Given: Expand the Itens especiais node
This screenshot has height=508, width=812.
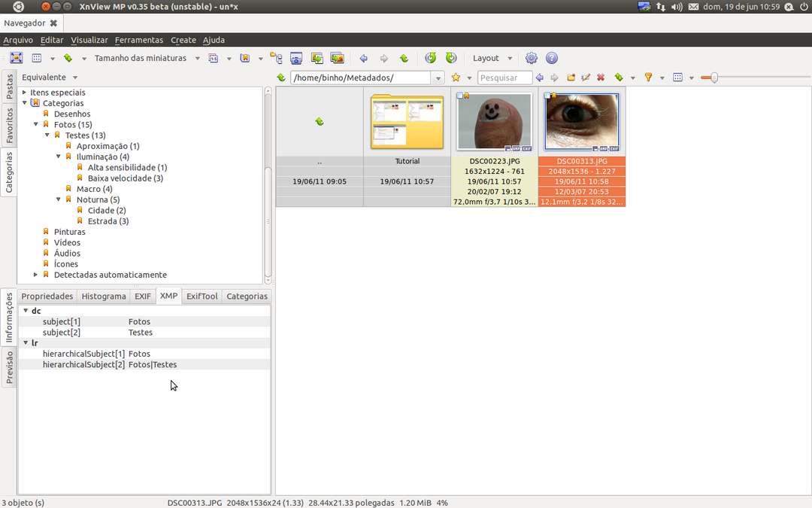Looking at the screenshot, I should coord(24,93).
